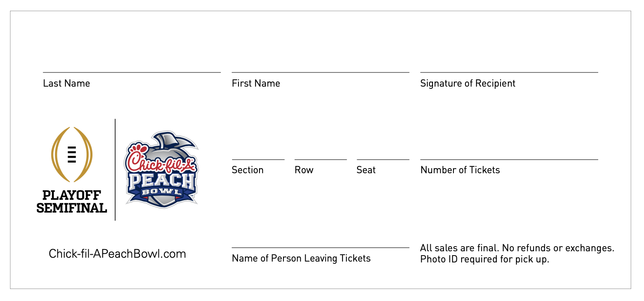
Task: Click the "Number of Tickets" label text
Action: coord(460,170)
